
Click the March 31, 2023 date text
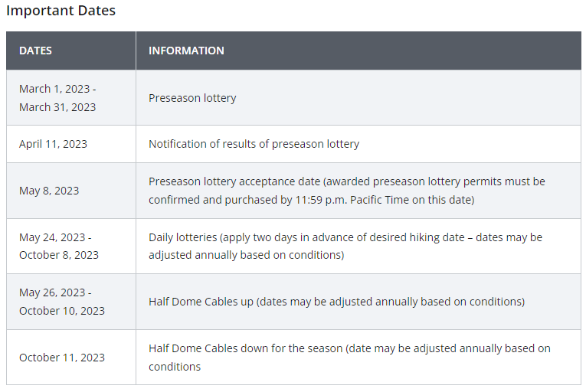coord(57,107)
